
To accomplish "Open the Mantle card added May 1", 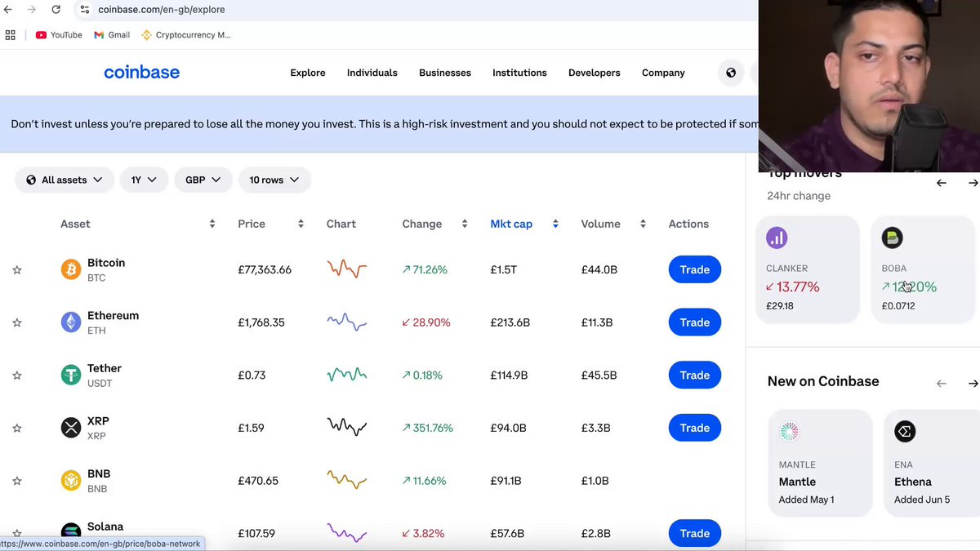I will click(x=821, y=463).
